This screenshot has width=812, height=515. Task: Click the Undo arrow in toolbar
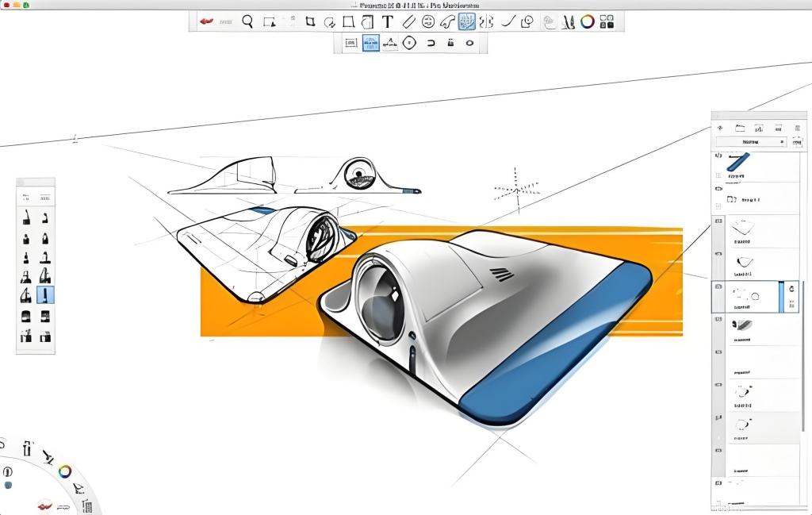206,21
